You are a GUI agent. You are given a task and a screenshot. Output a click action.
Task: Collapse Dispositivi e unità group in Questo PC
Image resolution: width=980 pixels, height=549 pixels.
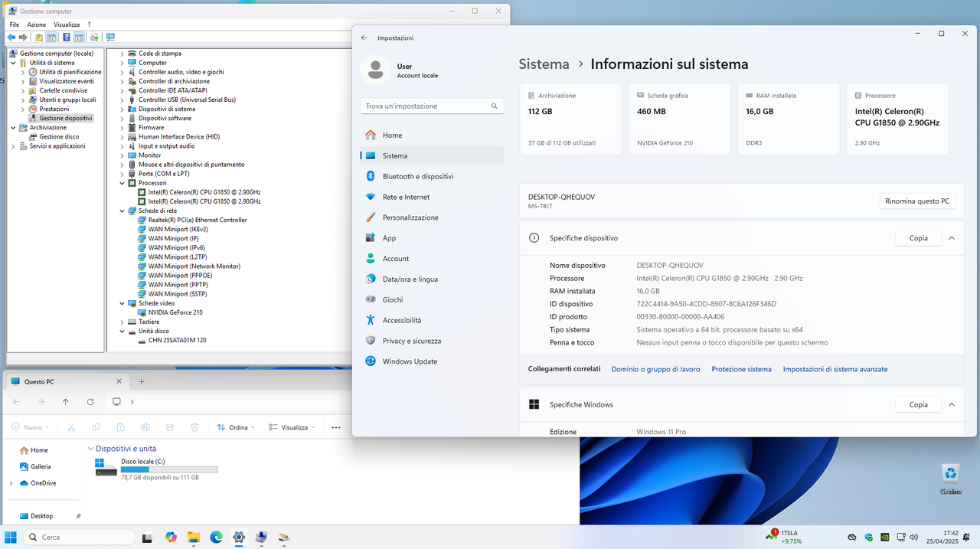pos(90,449)
